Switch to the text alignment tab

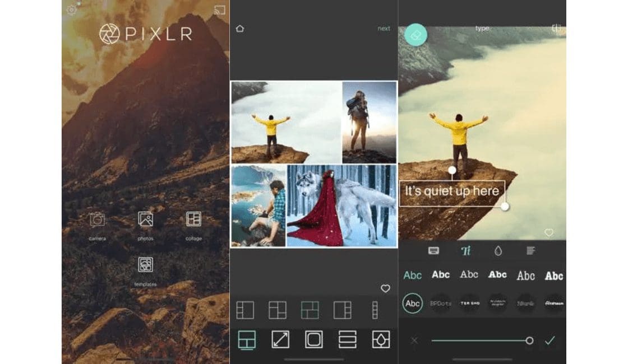[530, 251]
